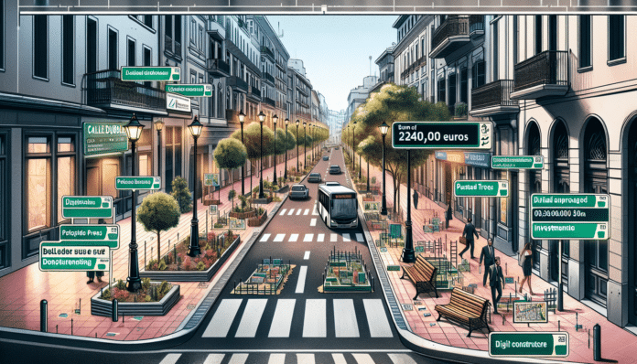637x364 pixels.
Task: Click the Punted Trees label
Action: pyautogui.click(x=481, y=188)
